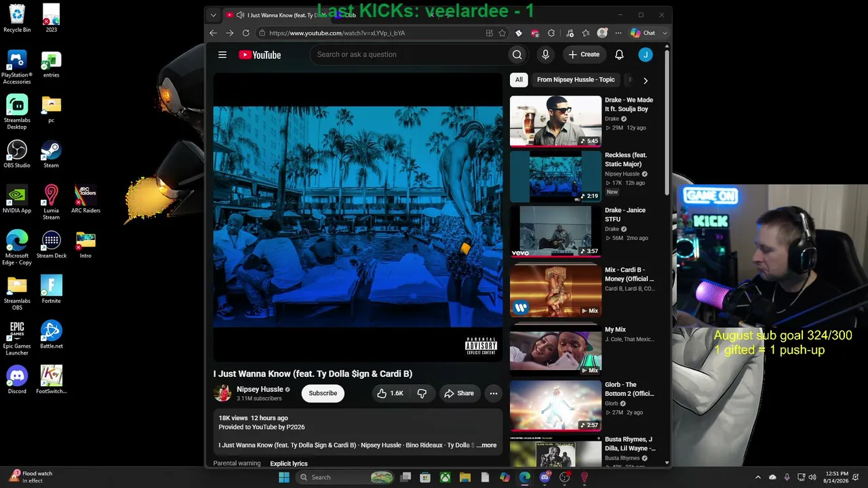Viewport: 868px width, 488px height.
Task: Open Nipsey Hussle channel avatar
Action: [x=222, y=393]
